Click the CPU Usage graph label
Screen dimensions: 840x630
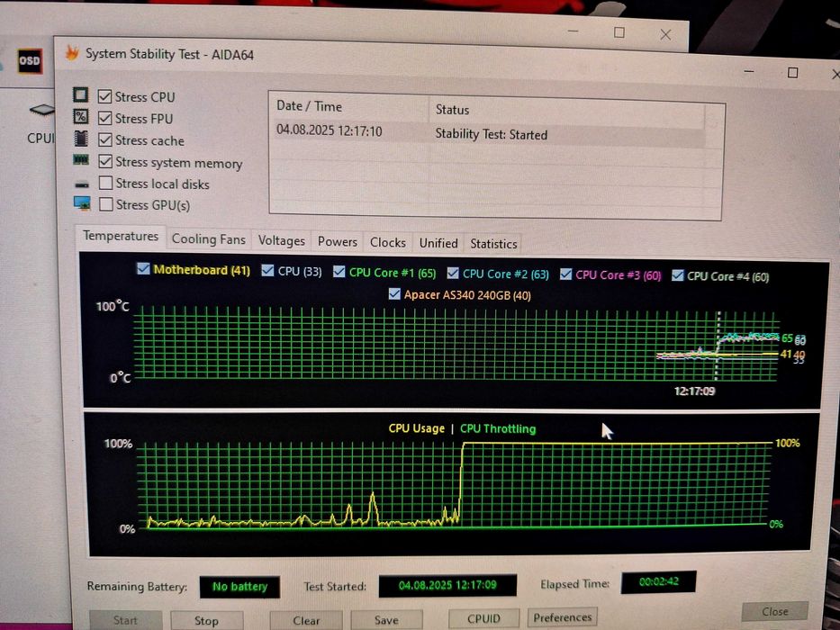[x=416, y=428]
